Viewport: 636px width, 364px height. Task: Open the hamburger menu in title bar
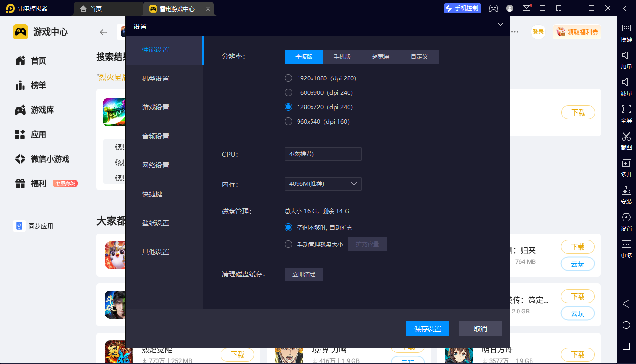pos(543,8)
